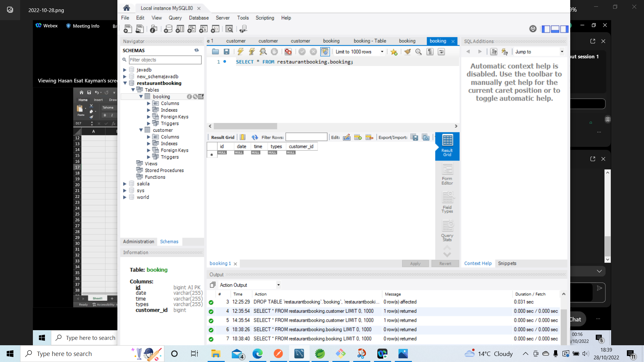Toggle autocommit mode button
Image resolution: width=644 pixels, height=362 pixels.
325,52
